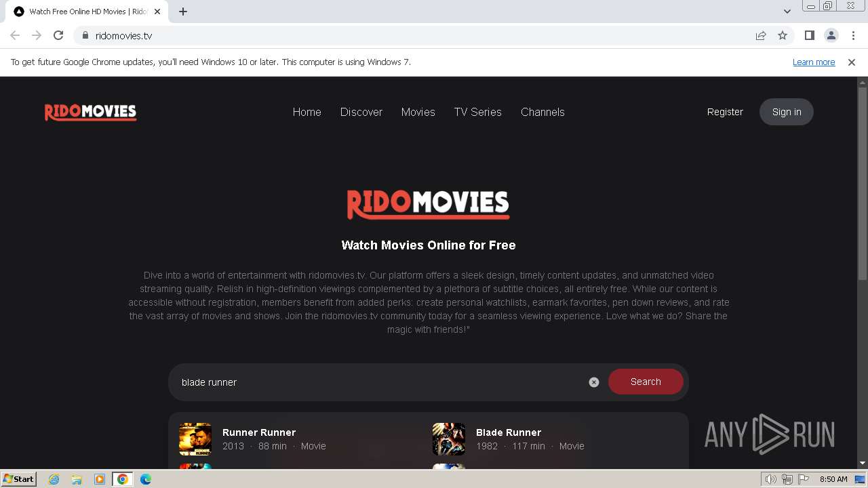This screenshot has width=868, height=488.
Task: Open the Learn more link
Action: [814, 62]
